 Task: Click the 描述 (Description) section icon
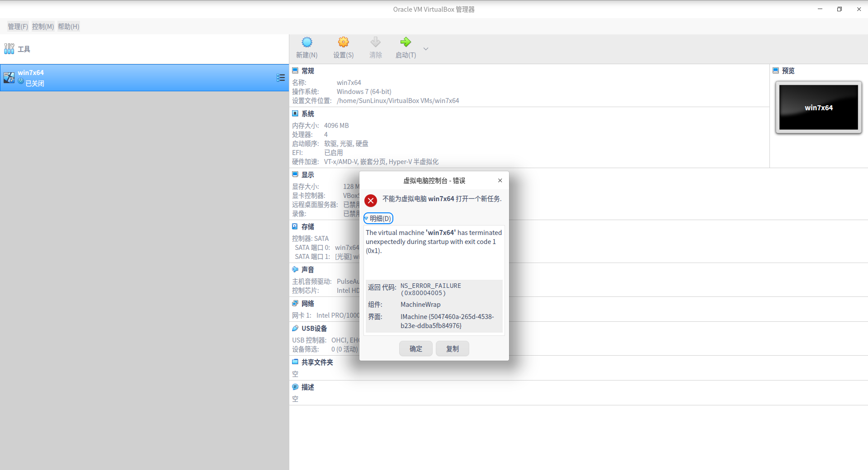(x=295, y=387)
